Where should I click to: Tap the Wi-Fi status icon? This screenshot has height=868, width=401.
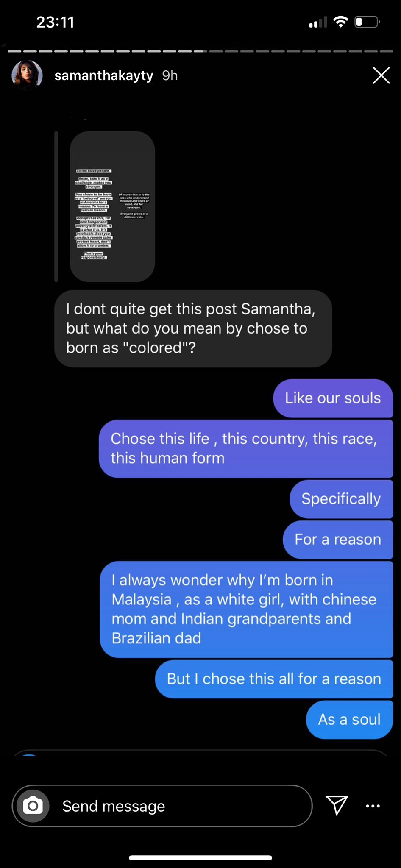point(341,22)
